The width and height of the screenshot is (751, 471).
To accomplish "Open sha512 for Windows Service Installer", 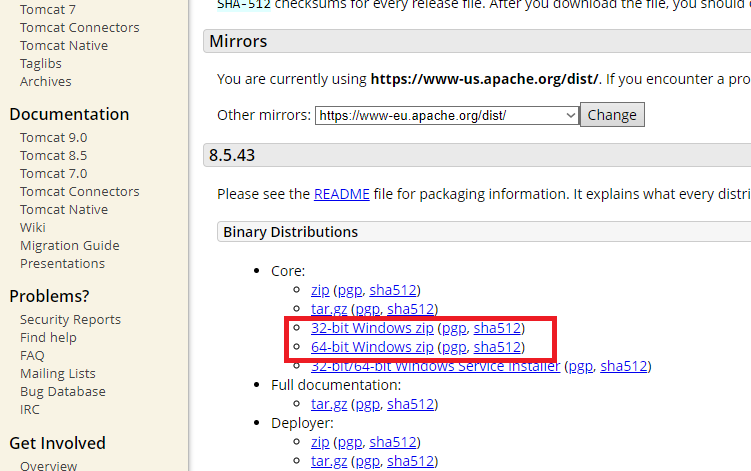I will (x=624, y=367).
